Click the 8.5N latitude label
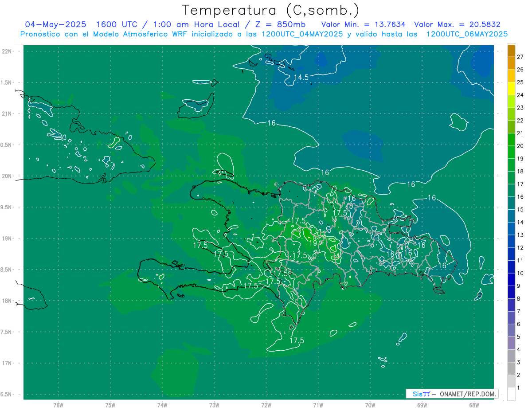The width and height of the screenshot is (532, 411). tap(7, 270)
